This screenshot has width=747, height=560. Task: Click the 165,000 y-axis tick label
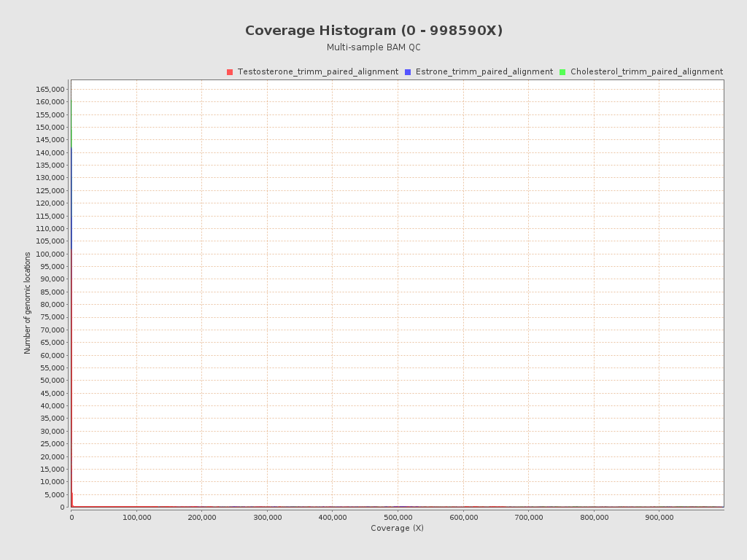(x=50, y=89)
